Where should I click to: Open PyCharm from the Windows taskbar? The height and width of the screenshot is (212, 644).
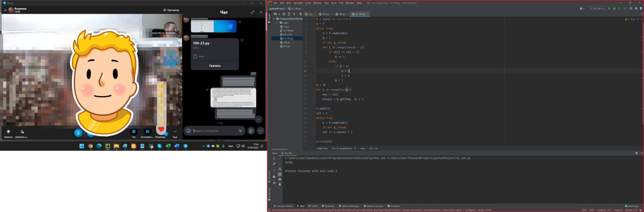(x=108, y=146)
